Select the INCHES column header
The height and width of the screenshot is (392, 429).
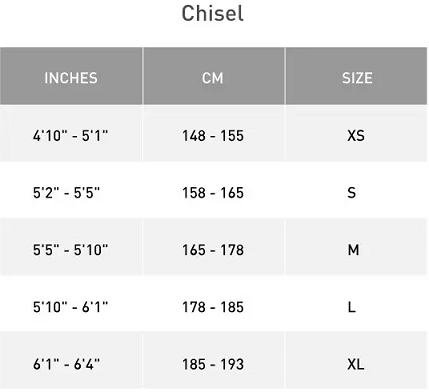click(x=71, y=76)
